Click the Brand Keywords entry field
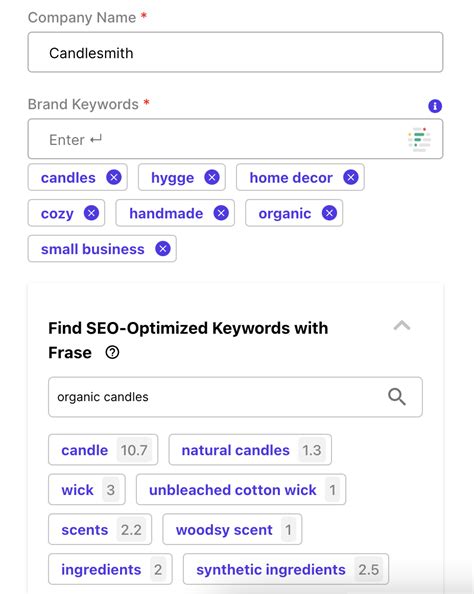The image size is (474, 594). point(235,139)
